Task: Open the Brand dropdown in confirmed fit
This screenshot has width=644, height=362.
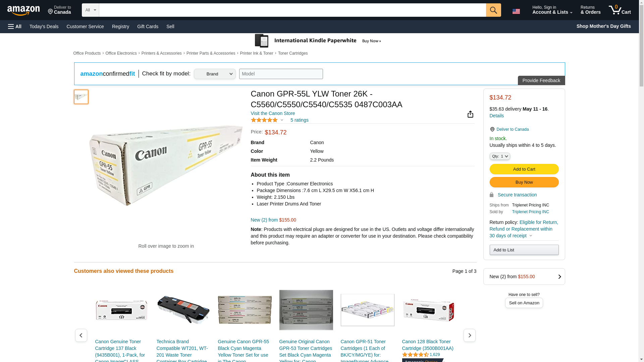Action: pyautogui.click(x=215, y=74)
